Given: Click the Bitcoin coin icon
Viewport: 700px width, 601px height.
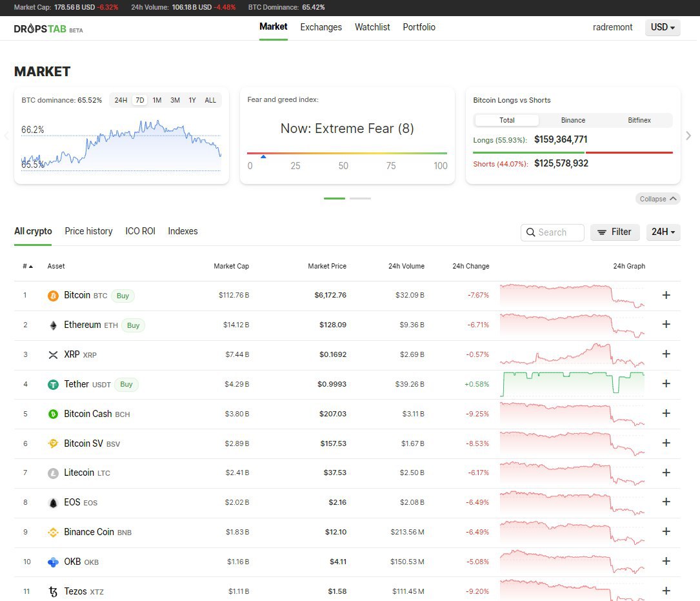Looking at the screenshot, I should (x=53, y=296).
